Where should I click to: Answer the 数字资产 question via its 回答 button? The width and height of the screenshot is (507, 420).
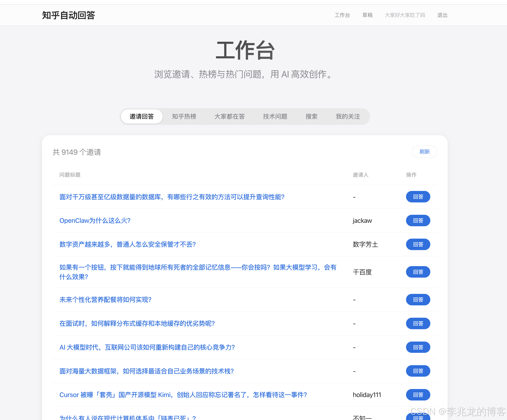(x=418, y=244)
